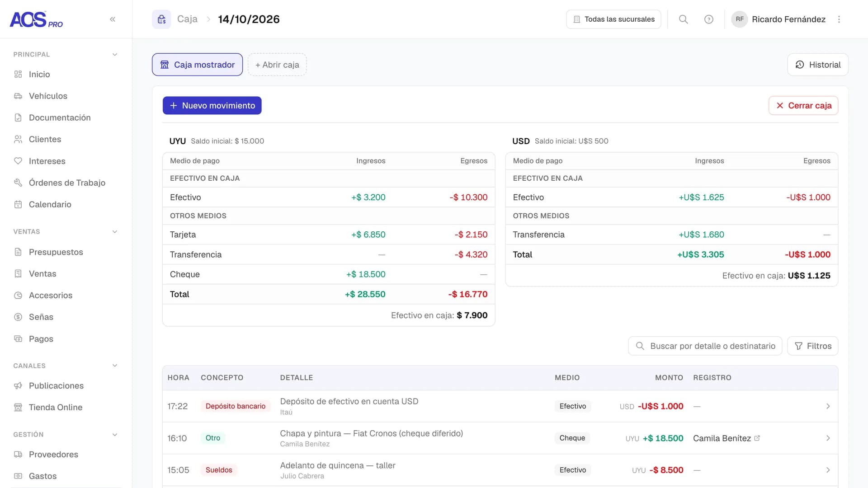Click the RF user avatar
This screenshot has width=868, height=488.
pos(740,19)
